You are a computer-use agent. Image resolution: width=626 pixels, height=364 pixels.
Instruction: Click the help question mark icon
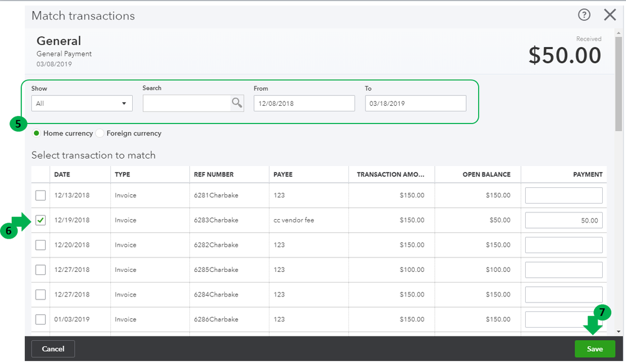[584, 15]
